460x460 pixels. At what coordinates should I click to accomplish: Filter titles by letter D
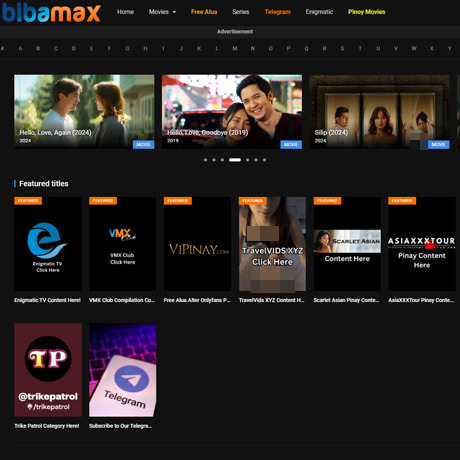coord(74,49)
